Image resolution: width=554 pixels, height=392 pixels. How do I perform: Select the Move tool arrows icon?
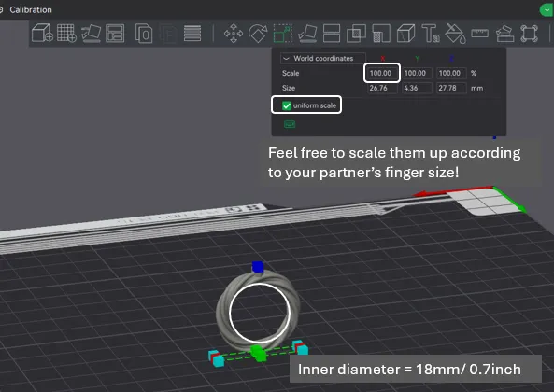coord(234,34)
